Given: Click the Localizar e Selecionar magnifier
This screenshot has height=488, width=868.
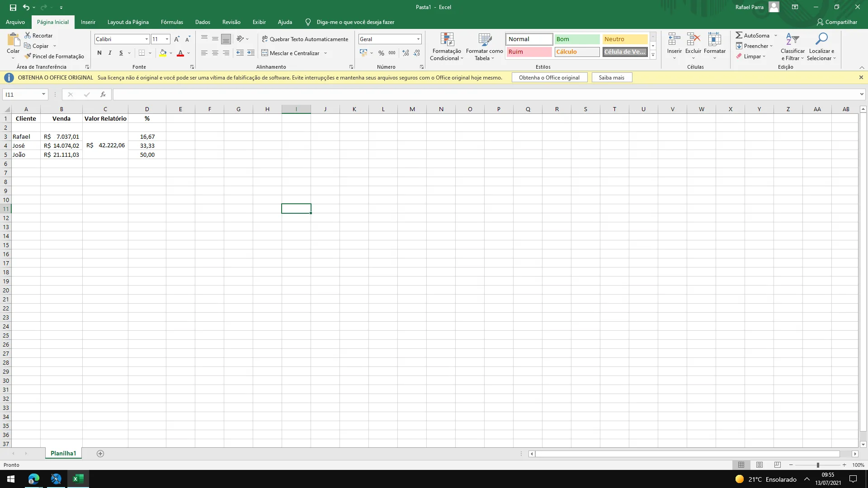Looking at the screenshot, I should (x=821, y=40).
